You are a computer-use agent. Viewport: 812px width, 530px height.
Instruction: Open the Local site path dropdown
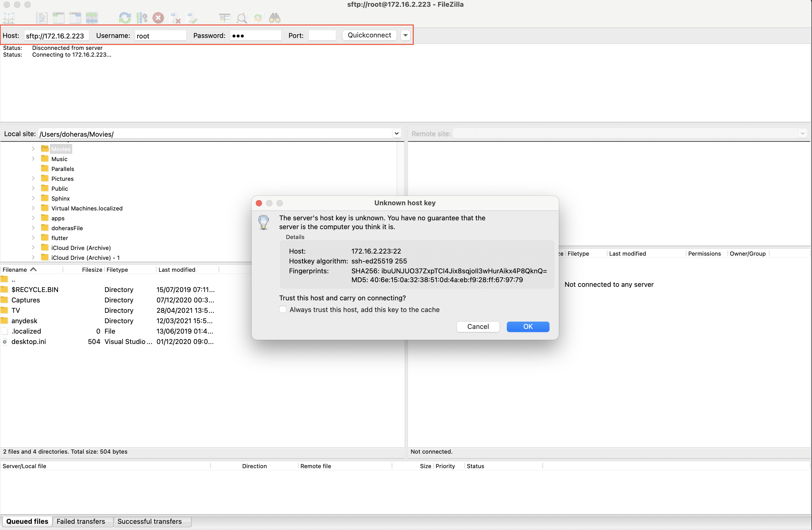396,134
